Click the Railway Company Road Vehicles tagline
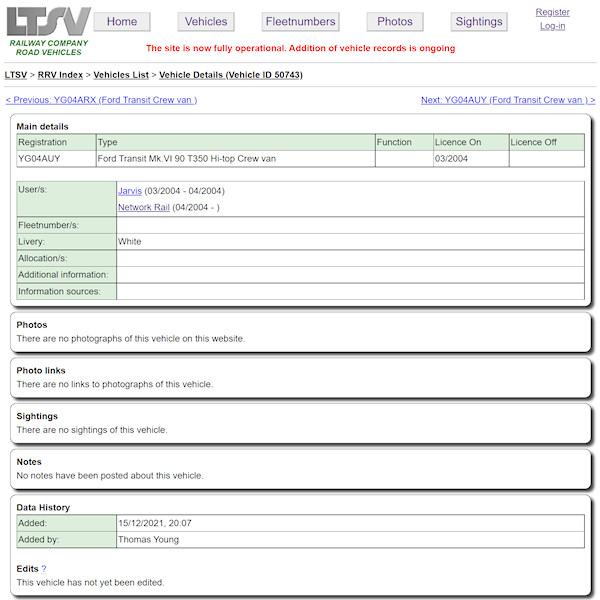600x600 pixels. (x=49, y=47)
